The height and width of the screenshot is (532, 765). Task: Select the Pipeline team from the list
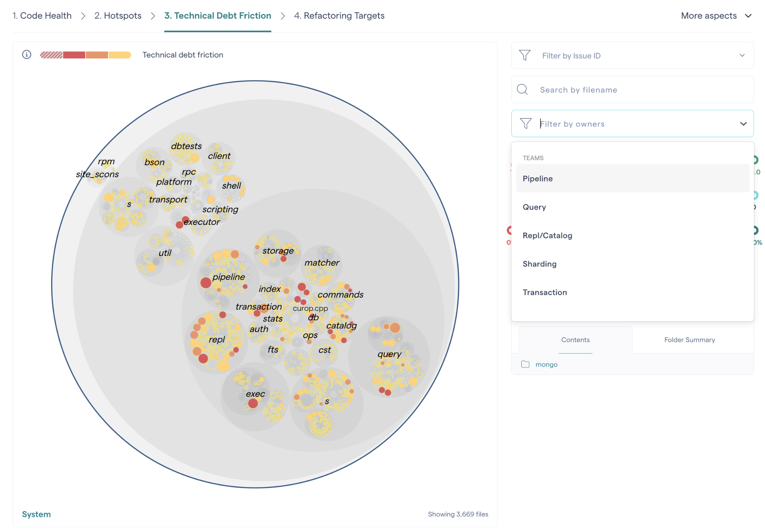[x=537, y=178]
